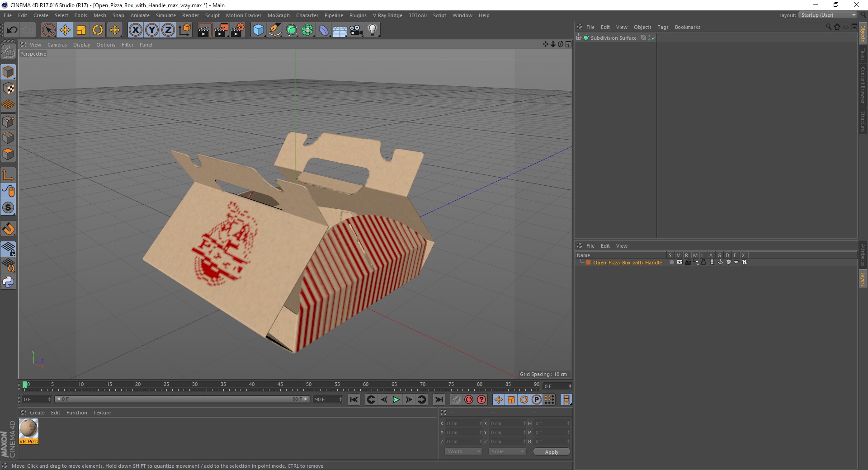Screen dimensions: 868x470
Task: Go to start of animation
Action: coord(354,399)
